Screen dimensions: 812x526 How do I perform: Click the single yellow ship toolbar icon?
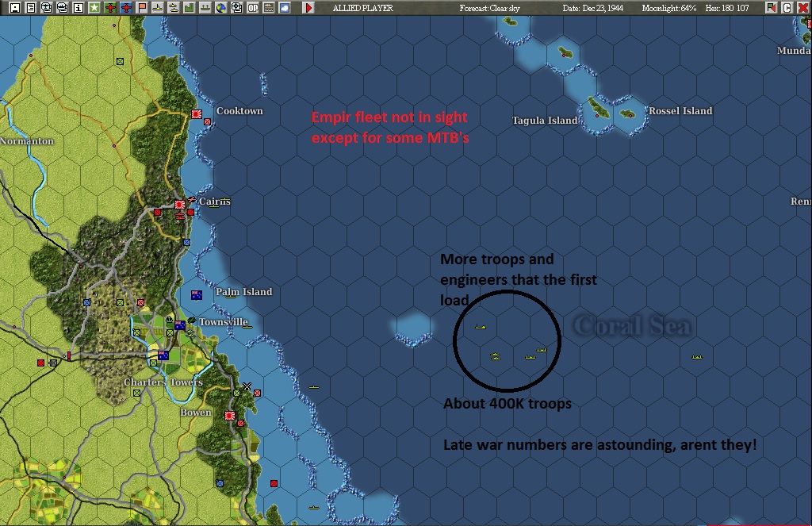click(158, 8)
